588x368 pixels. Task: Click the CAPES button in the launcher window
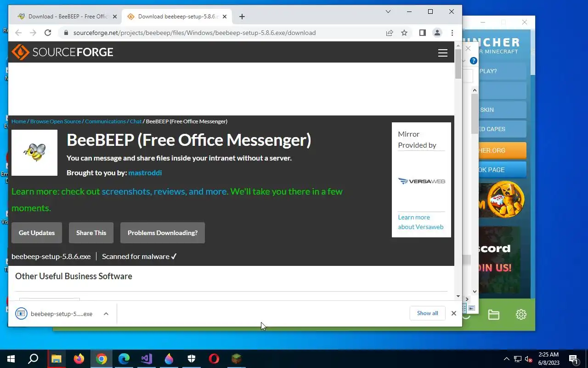click(x=502, y=129)
